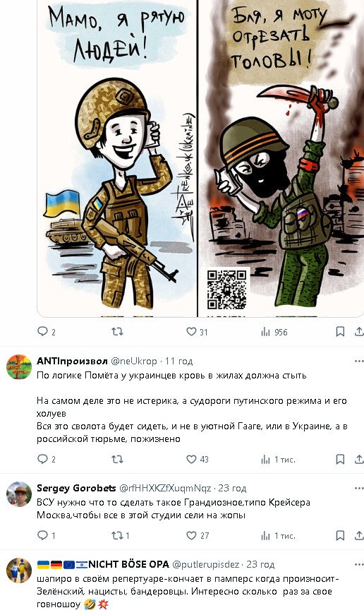
Task: Open the 23 год timestamp on Gorobets' post
Action: click(x=232, y=489)
